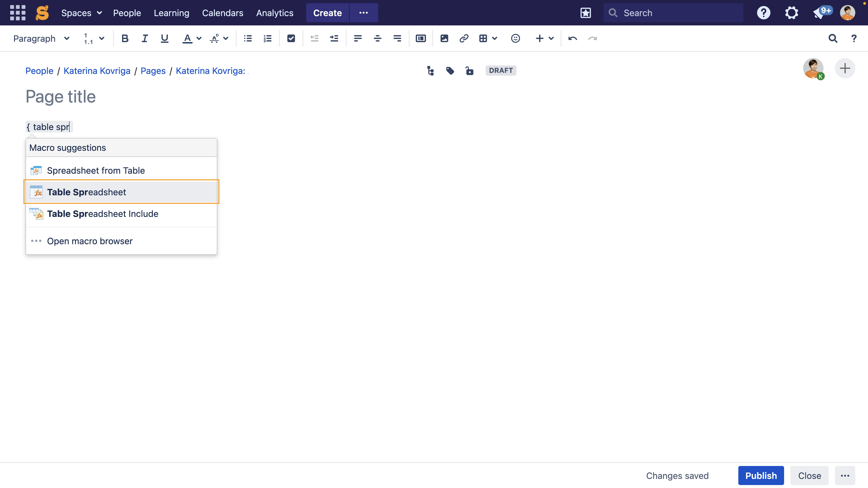Insert a link using the link icon
868x488 pixels.
[464, 38]
